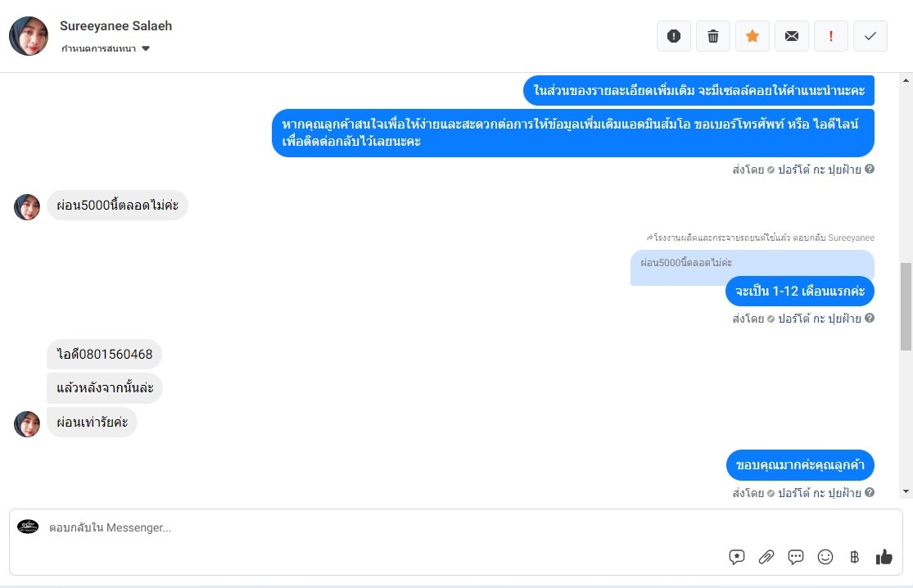Click the baht payment request icon

[854, 557]
